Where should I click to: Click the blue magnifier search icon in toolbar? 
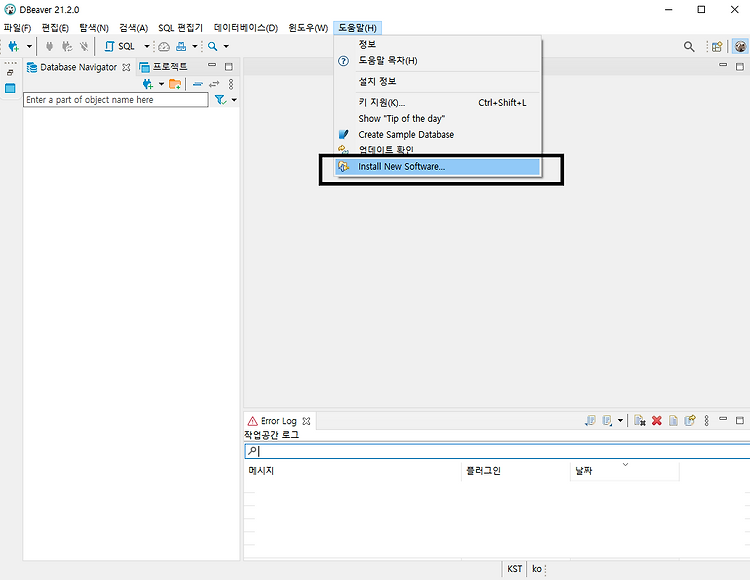212,46
